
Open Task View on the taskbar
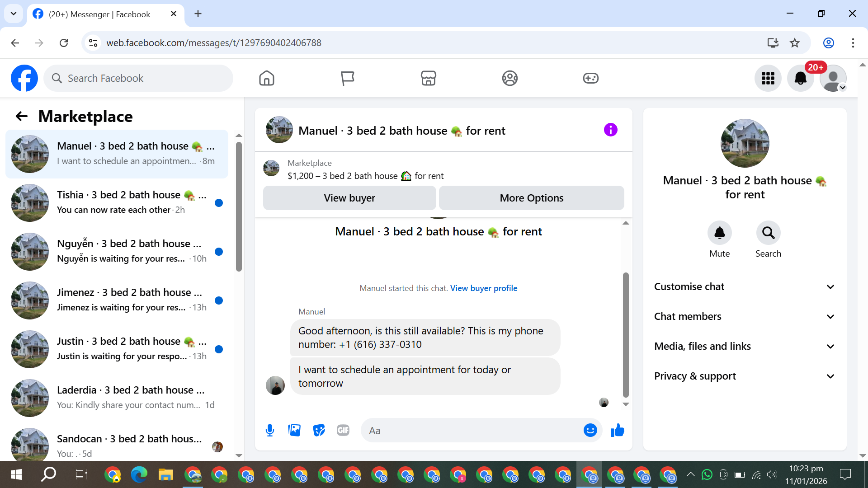click(x=81, y=474)
